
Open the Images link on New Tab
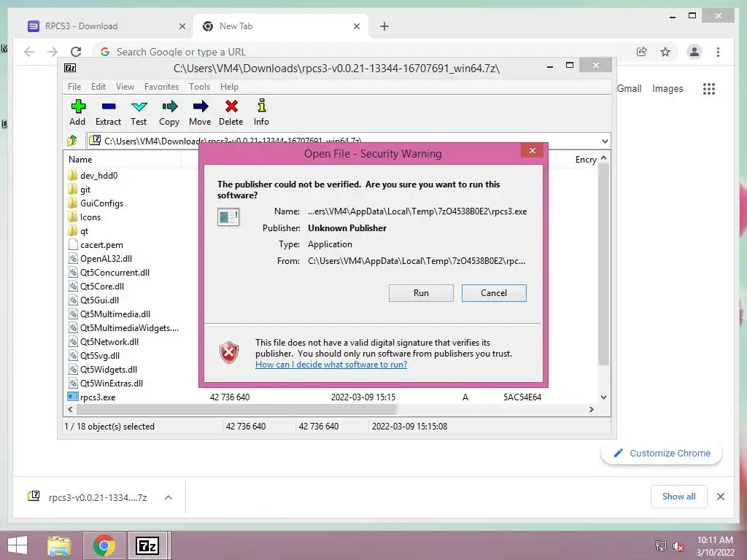(x=667, y=88)
